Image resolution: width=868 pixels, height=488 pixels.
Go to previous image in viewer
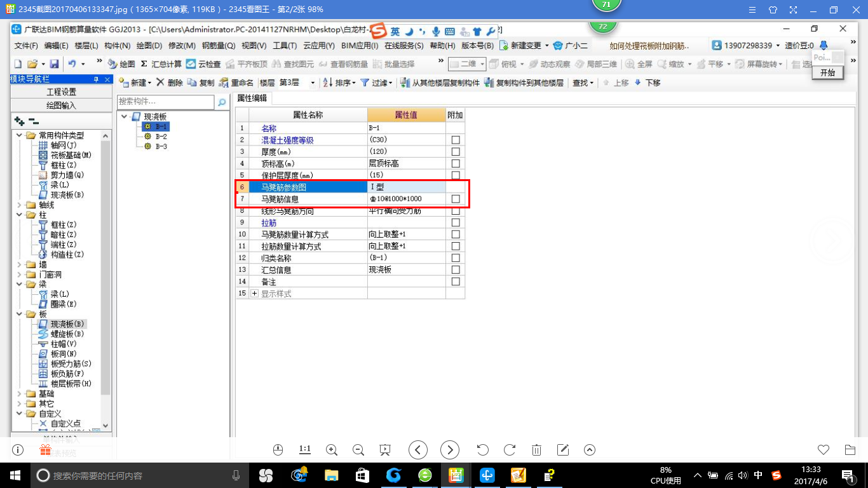(417, 450)
